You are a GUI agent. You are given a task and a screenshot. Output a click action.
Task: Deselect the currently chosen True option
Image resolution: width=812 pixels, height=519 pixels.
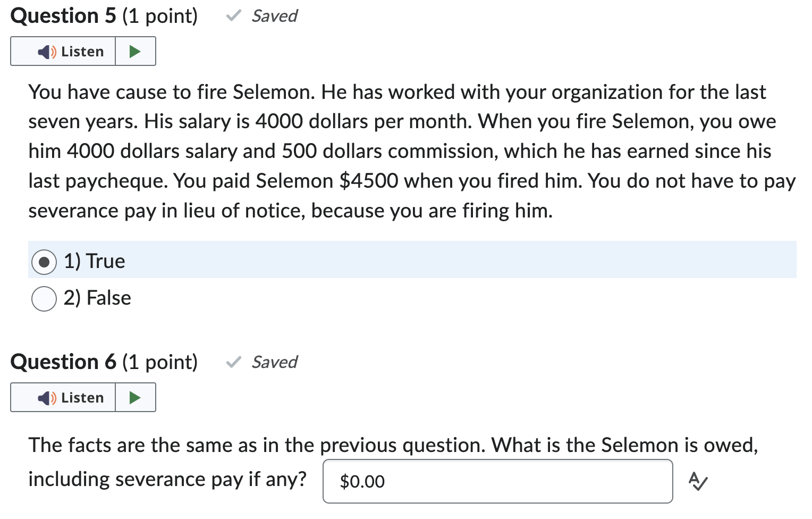click(x=44, y=261)
